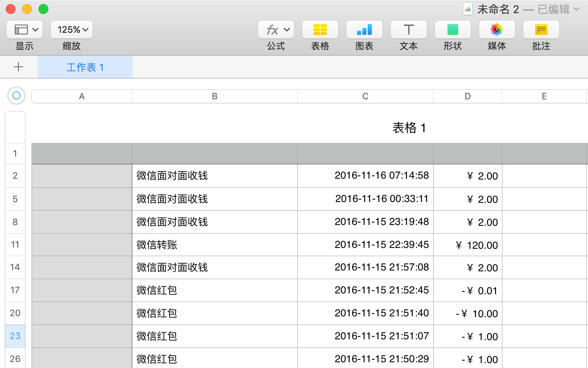Select 微信红包 cell in row 17

click(215, 290)
